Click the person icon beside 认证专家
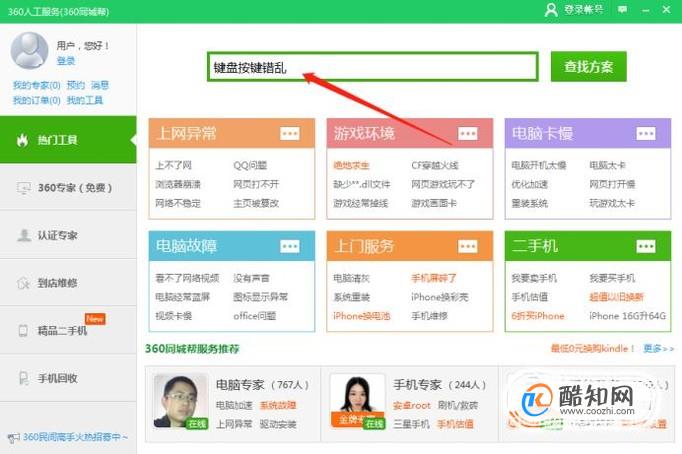 point(23,235)
